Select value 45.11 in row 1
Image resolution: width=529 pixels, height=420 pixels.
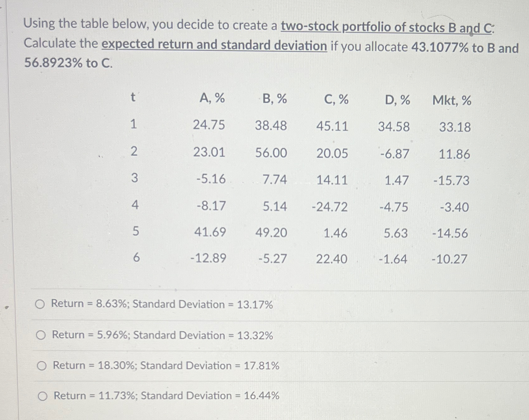(331, 126)
